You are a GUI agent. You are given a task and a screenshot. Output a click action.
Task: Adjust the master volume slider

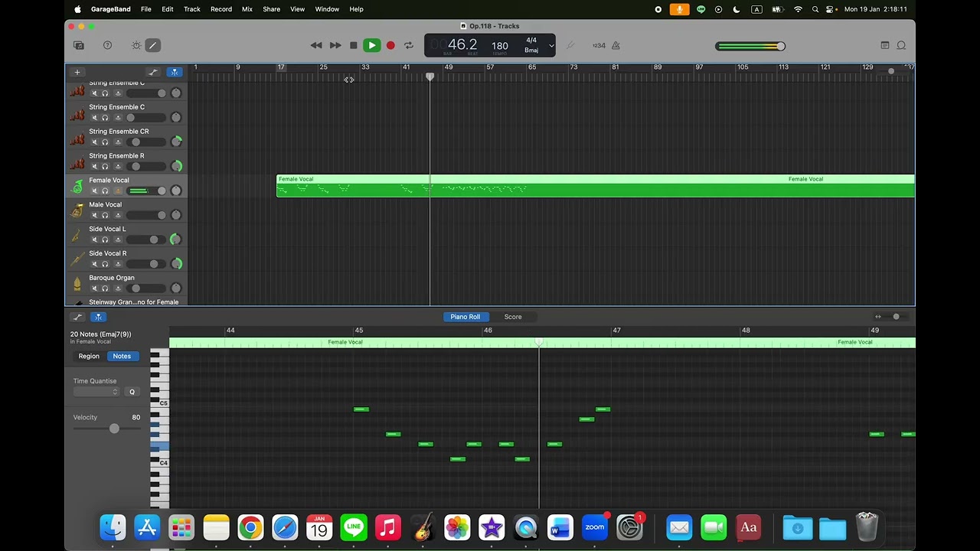(750, 46)
